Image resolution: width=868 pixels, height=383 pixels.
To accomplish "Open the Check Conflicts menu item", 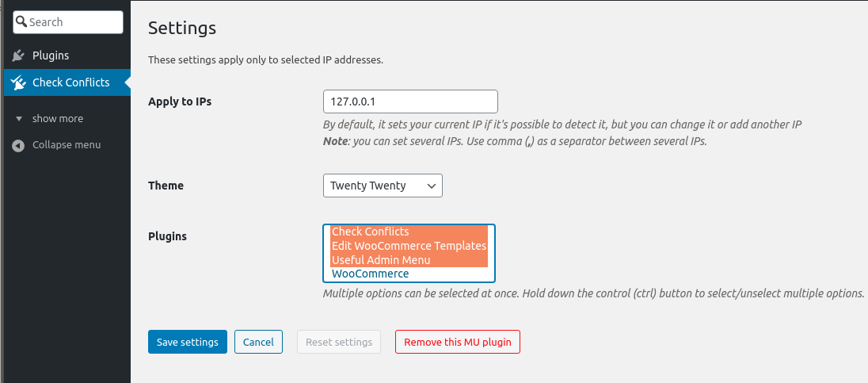I will 67,82.
